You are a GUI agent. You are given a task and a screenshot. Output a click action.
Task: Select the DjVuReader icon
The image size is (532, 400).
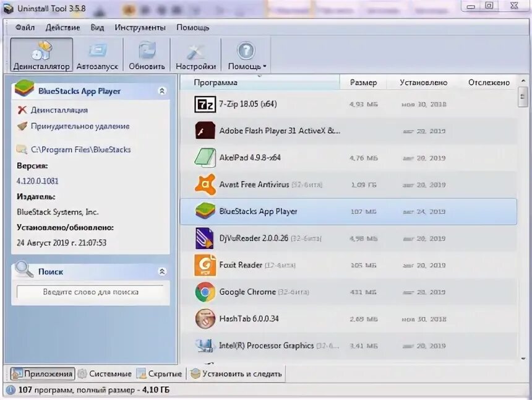click(205, 238)
